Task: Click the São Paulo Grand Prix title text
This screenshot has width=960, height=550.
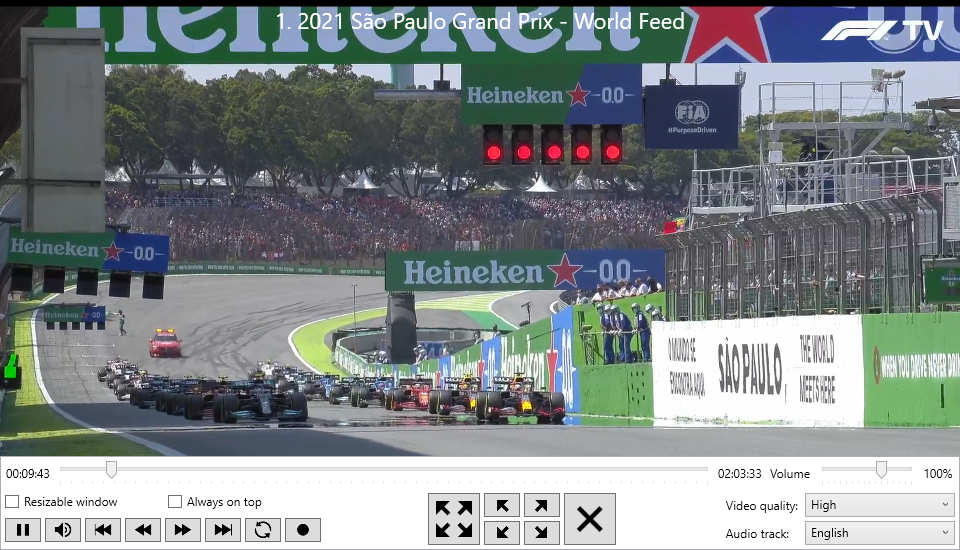Action: pyautogui.click(x=480, y=21)
